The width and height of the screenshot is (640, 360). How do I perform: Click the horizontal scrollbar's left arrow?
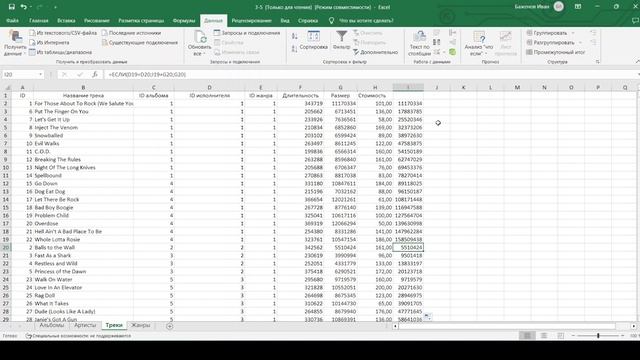coord(395,326)
